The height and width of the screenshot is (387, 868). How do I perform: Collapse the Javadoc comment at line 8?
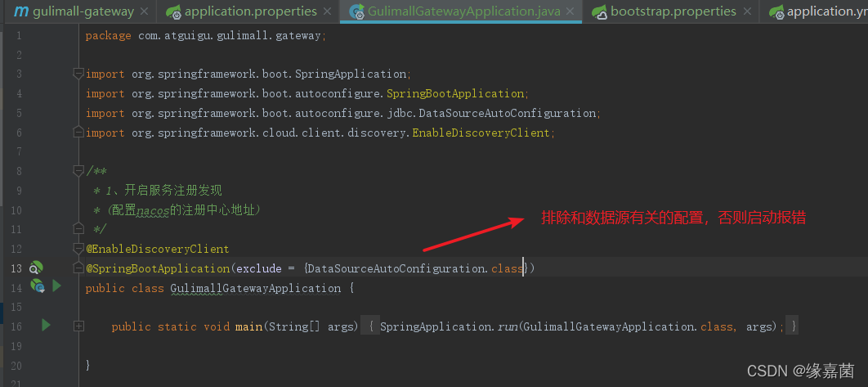[78, 171]
